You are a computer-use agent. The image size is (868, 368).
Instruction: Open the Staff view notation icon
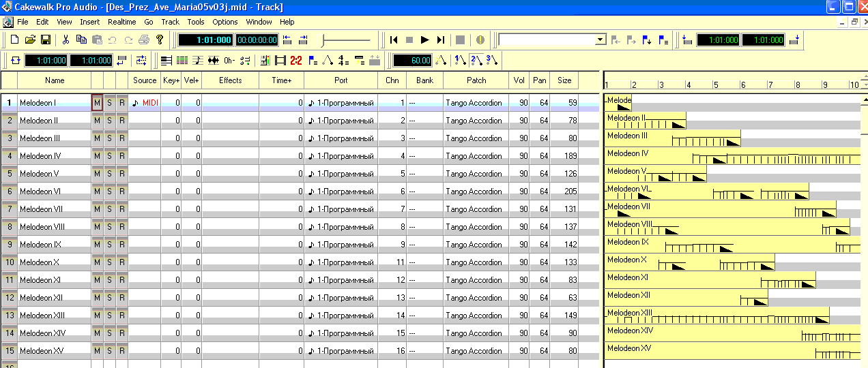pos(198,61)
